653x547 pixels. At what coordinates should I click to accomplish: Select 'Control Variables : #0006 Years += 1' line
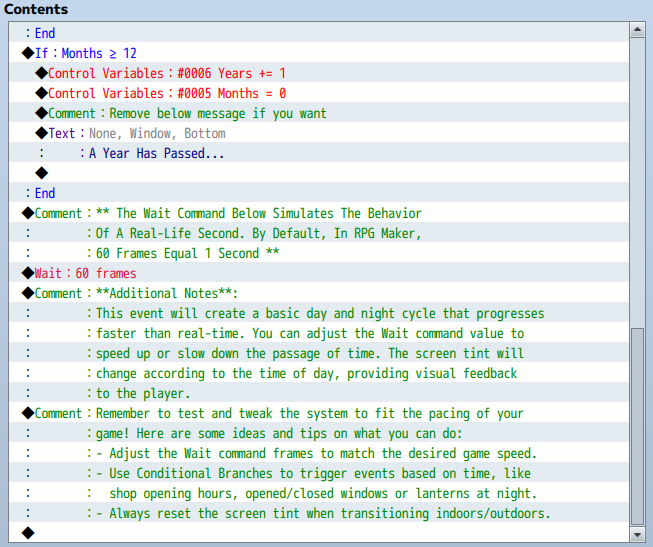pyautogui.click(x=319, y=73)
